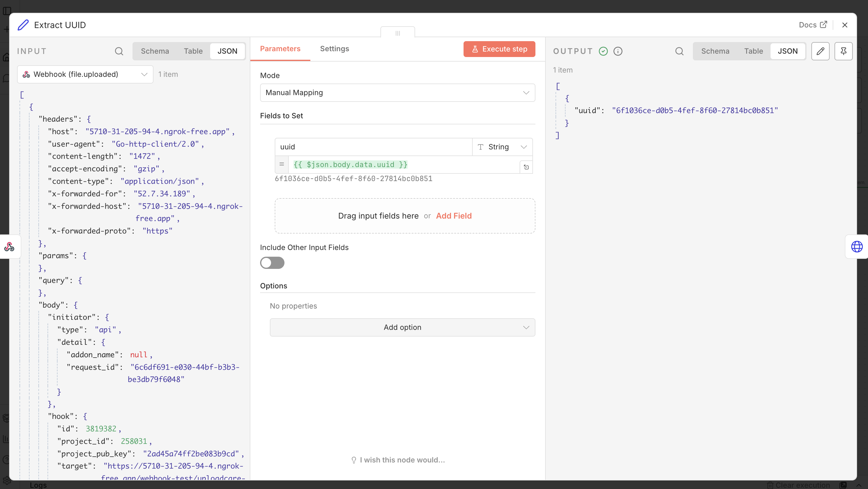This screenshot has height=489, width=868.
Task: Click the Add Field link
Action: tap(453, 216)
